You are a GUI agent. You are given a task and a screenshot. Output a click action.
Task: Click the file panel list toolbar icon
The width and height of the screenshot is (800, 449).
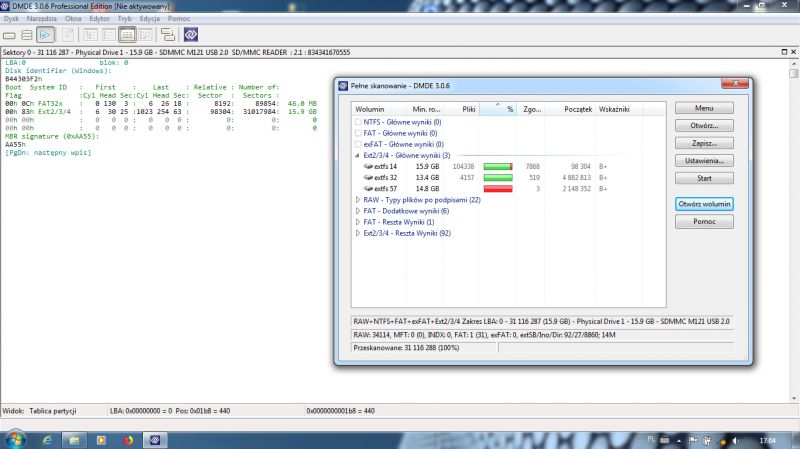(x=109, y=35)
